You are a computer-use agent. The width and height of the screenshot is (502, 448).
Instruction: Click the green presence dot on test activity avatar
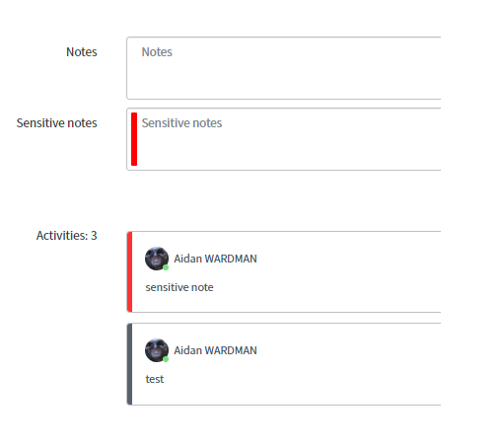coord(166,359)
